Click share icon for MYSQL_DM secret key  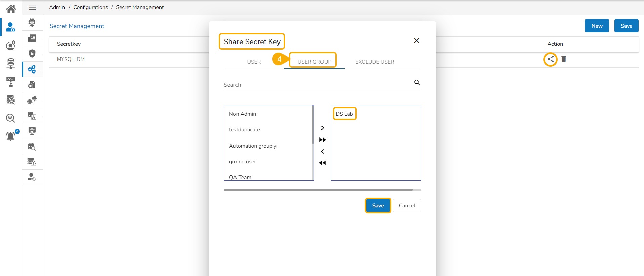click(x=551, y=60)
